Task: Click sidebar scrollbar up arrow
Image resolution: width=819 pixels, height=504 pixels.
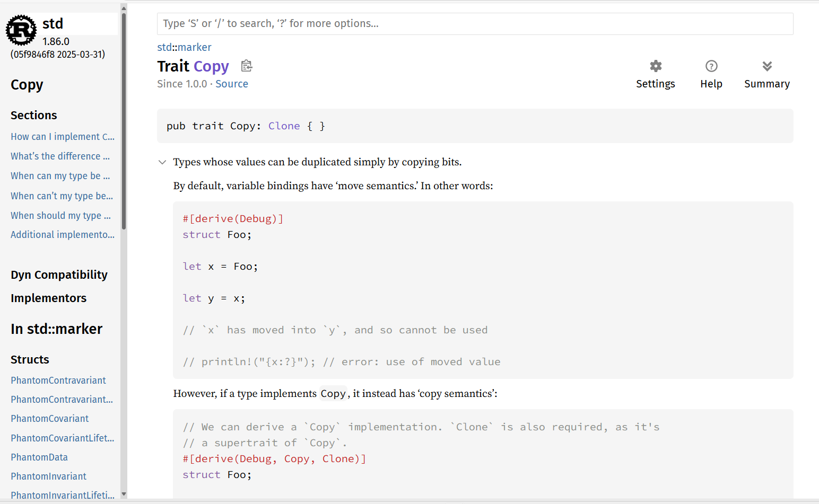Action: pos(124,8)
